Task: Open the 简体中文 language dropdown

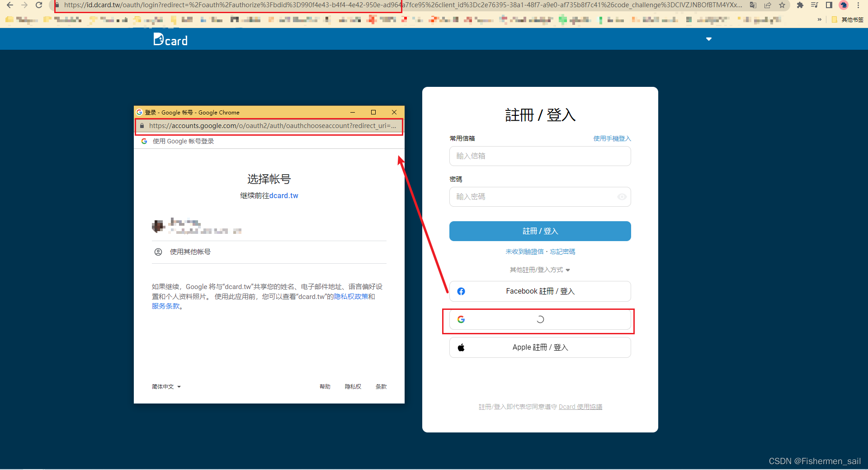Action: 166,387
